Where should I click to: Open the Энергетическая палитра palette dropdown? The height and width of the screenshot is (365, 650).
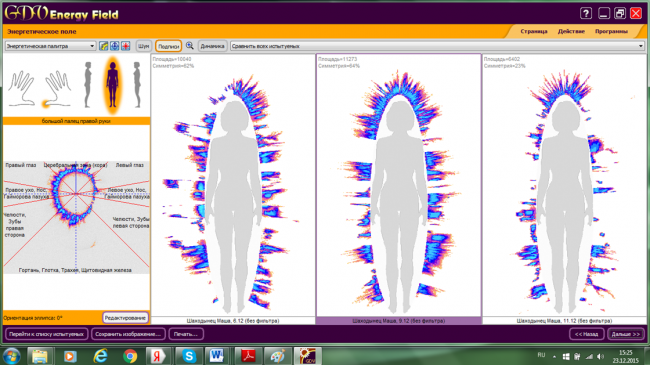(x=50, y=46)
